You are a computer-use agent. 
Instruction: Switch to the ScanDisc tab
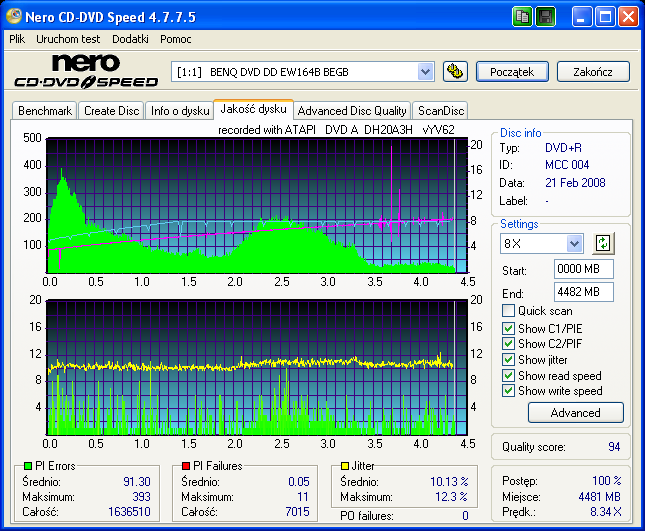(441, 111)
